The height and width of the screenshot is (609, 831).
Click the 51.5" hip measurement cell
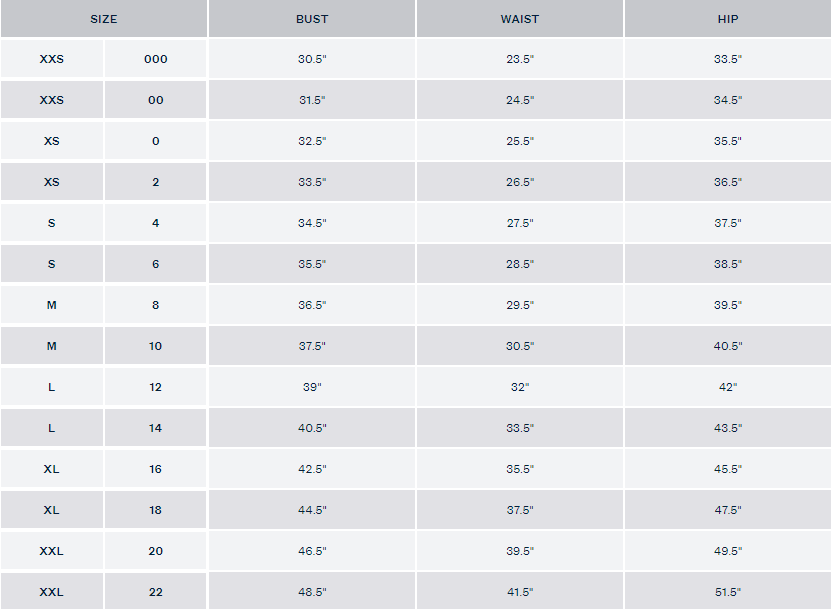728,592
